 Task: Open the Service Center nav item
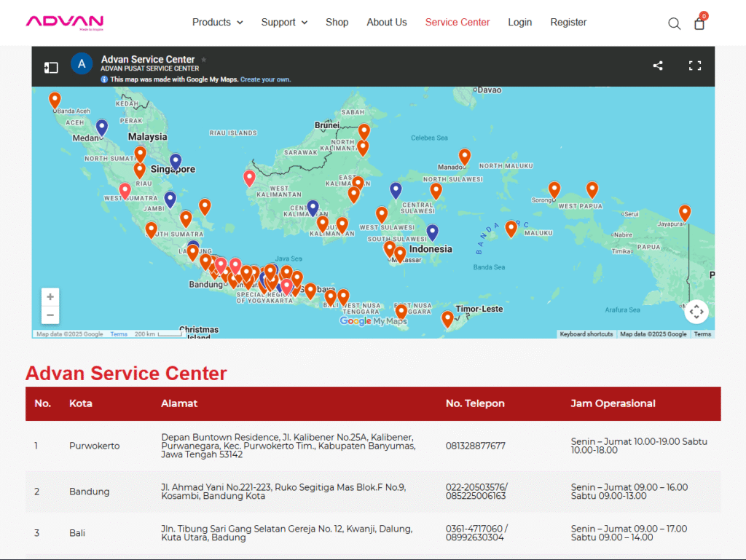[x=458, y=23]
